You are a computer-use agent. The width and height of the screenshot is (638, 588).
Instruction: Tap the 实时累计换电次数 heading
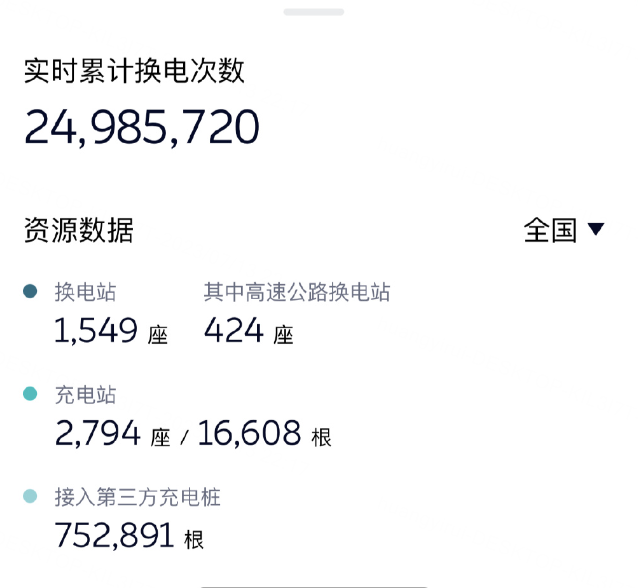(135, 71)
